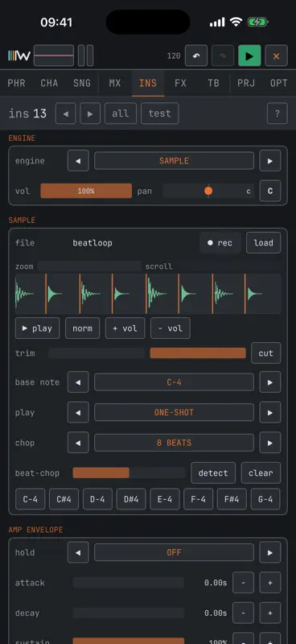Click the pan slider knob

point(208,191)
